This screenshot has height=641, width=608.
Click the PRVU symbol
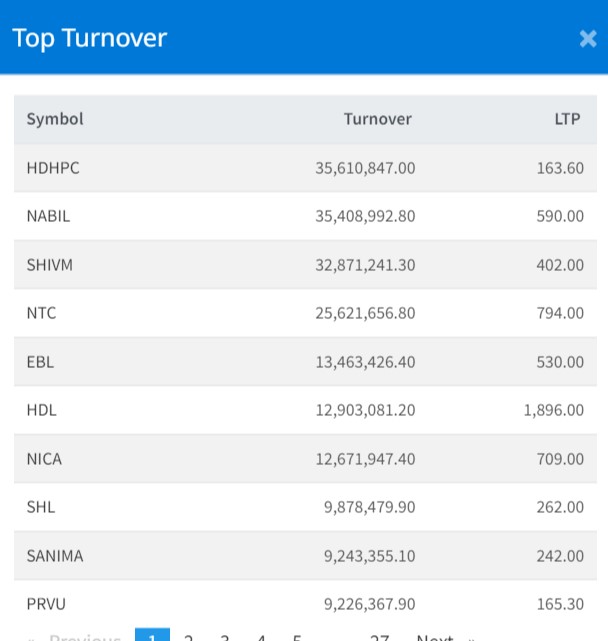pos(46,604)
